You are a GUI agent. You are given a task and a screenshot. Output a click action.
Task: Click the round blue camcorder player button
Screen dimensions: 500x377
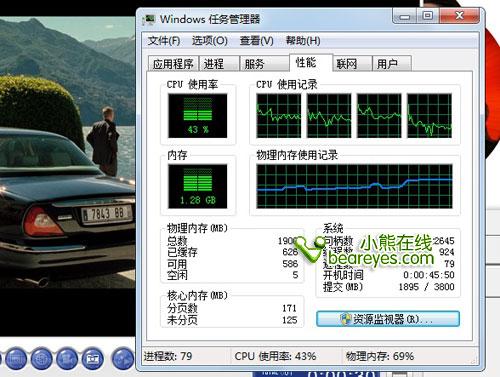(x=67, y=359)
